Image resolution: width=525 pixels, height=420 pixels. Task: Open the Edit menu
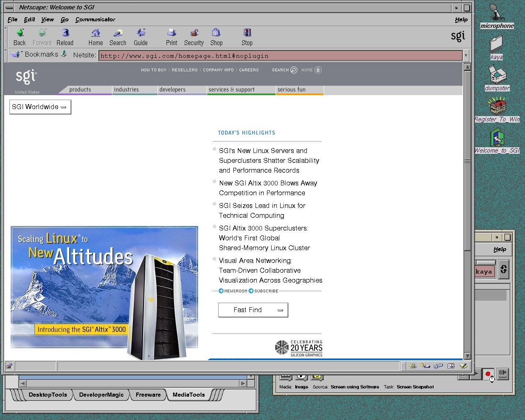tap(29, 19)
